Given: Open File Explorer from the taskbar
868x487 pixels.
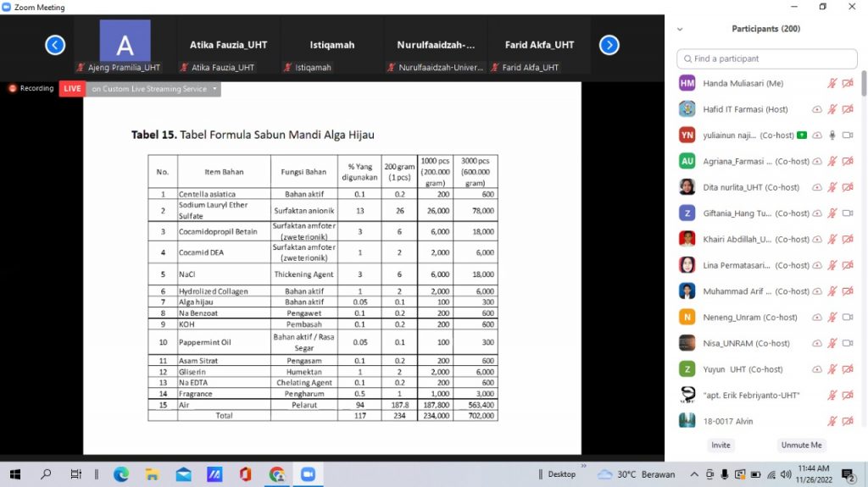Looking at the screenshot, I should tap(153, 474).
